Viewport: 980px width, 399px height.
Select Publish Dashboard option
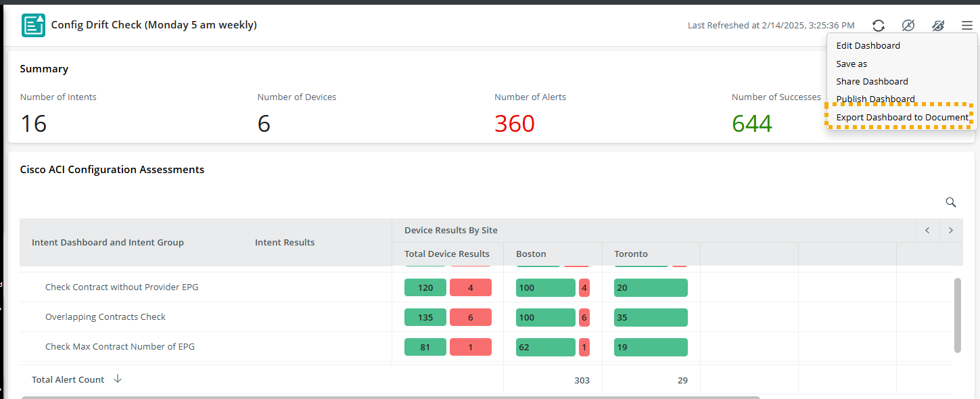[x=875, y=99]
